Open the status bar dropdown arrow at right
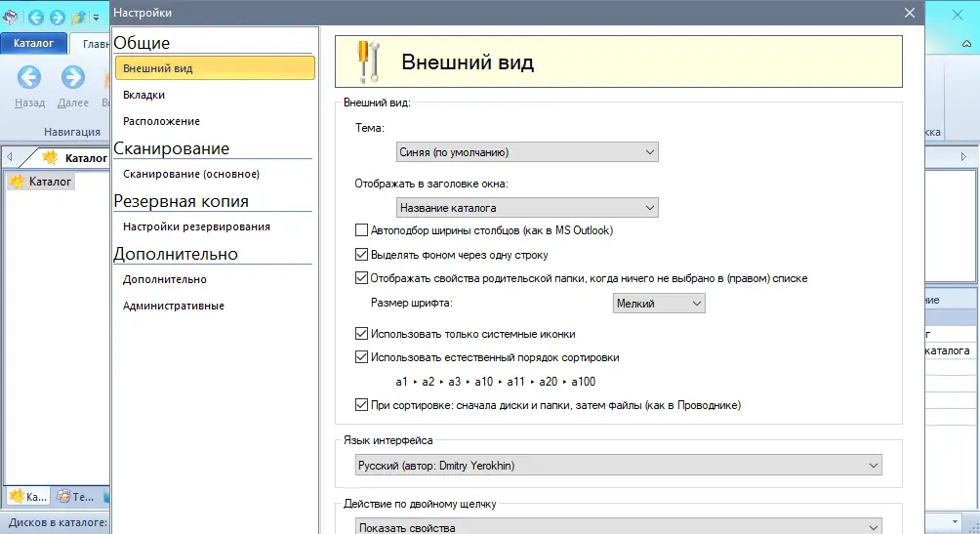980x534 pixels. 955,521
